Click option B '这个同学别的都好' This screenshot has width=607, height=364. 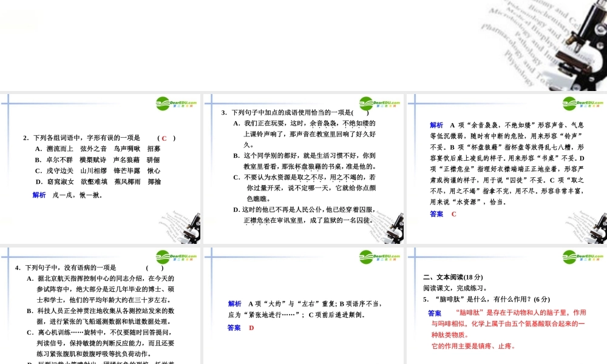[x=305, y=161]
